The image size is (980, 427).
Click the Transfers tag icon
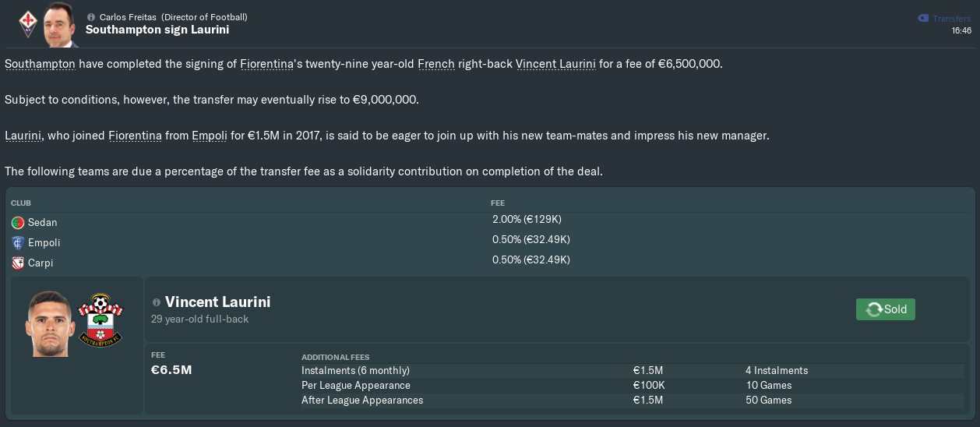click(x=922, y=18)
